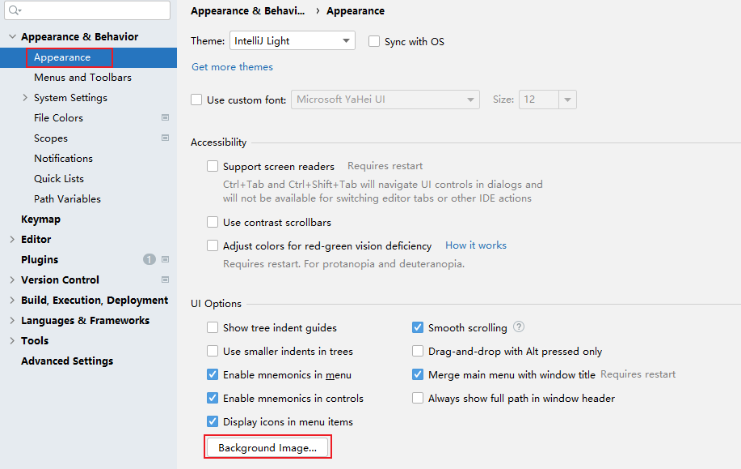Click the Background Image... button
741x469 pixels.
click(267, 447)
